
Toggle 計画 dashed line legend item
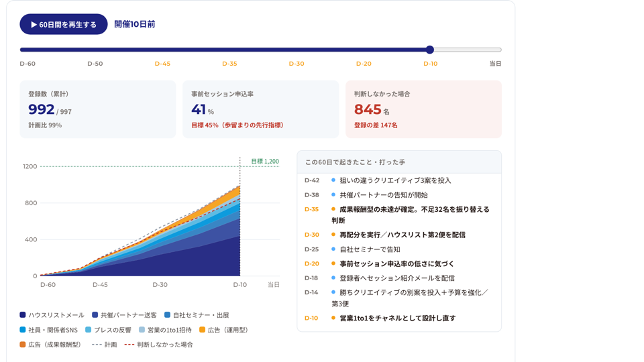click(x=105, y=345)
